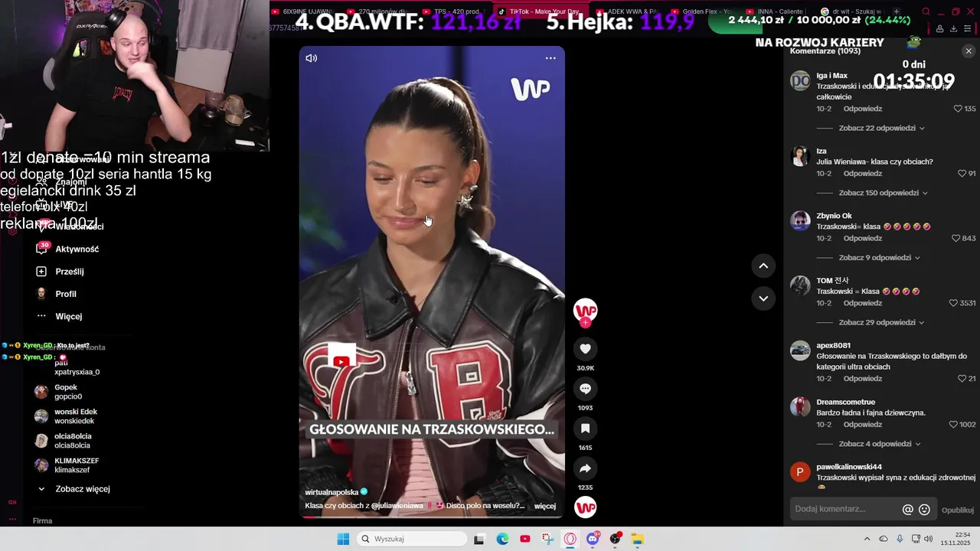Switch to dr wit Google search tab

[x=851, y=11]
